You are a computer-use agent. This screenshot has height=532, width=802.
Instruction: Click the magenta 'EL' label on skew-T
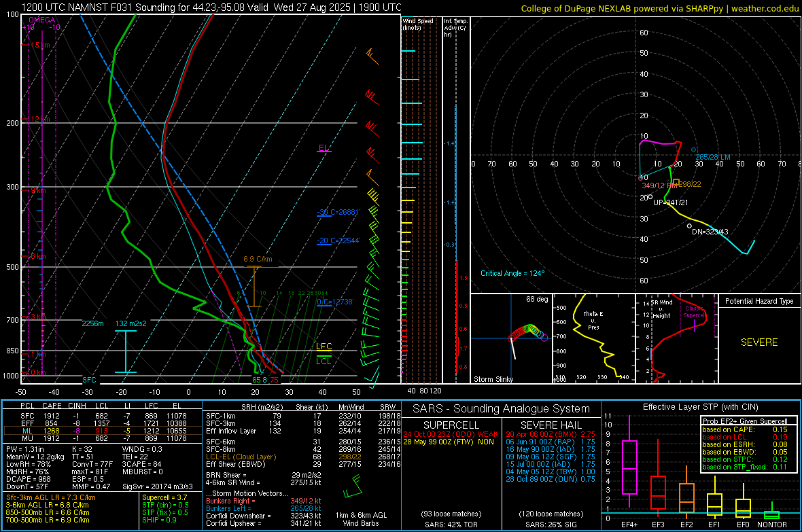(x=324, y=148)
